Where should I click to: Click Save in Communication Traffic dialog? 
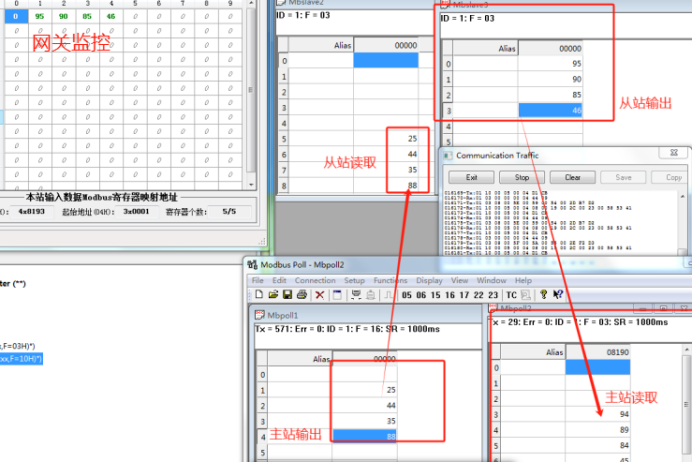tap(623, 177)
